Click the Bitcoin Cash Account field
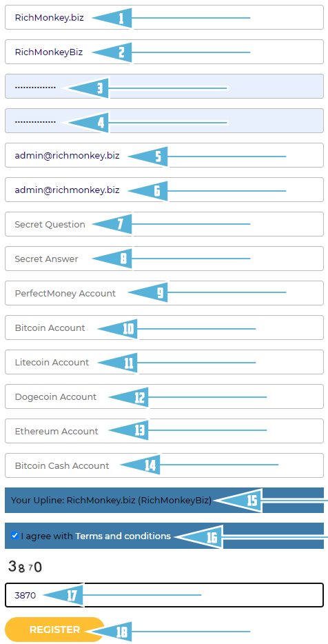Screen dimensions: 328x644 (x=164, y=465)
